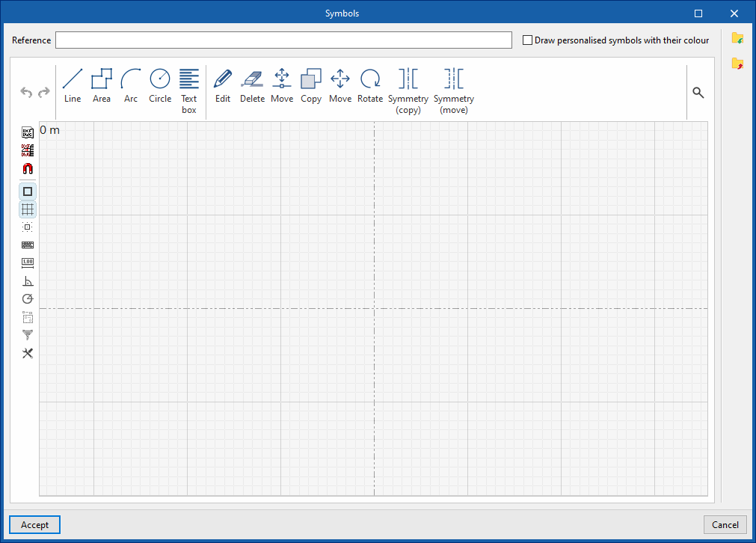
Task: Activate the Edit pencil tool
Action: pos(223,86)
